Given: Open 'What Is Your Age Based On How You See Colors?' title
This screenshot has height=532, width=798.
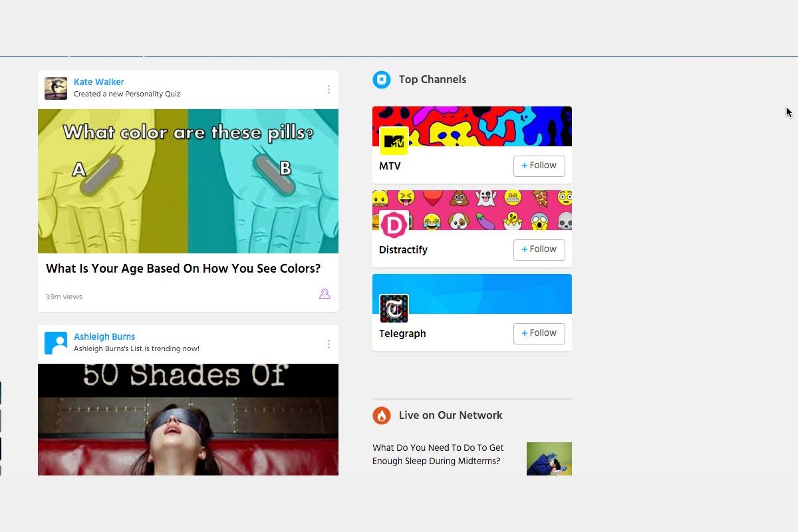Looking at the screenshot, I should pos(183,269).
